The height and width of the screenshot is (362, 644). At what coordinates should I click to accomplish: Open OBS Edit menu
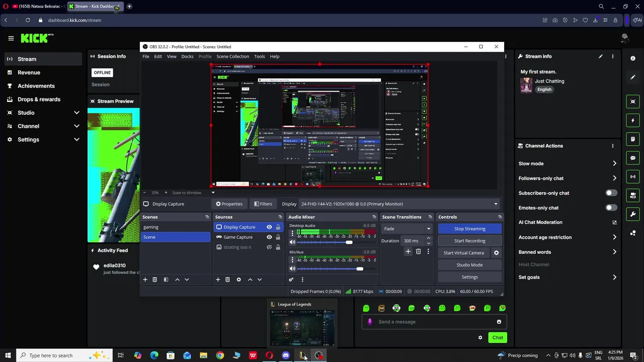click(158, 56)
